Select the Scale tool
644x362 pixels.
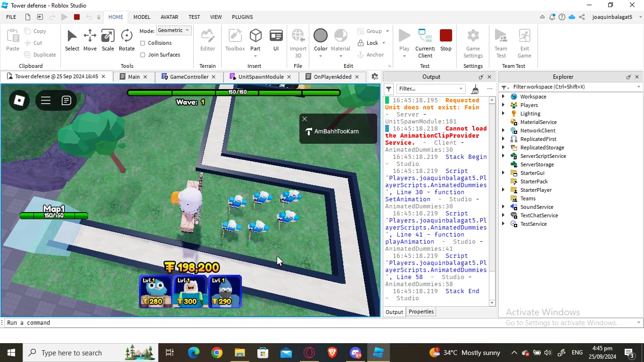[107, 40]
